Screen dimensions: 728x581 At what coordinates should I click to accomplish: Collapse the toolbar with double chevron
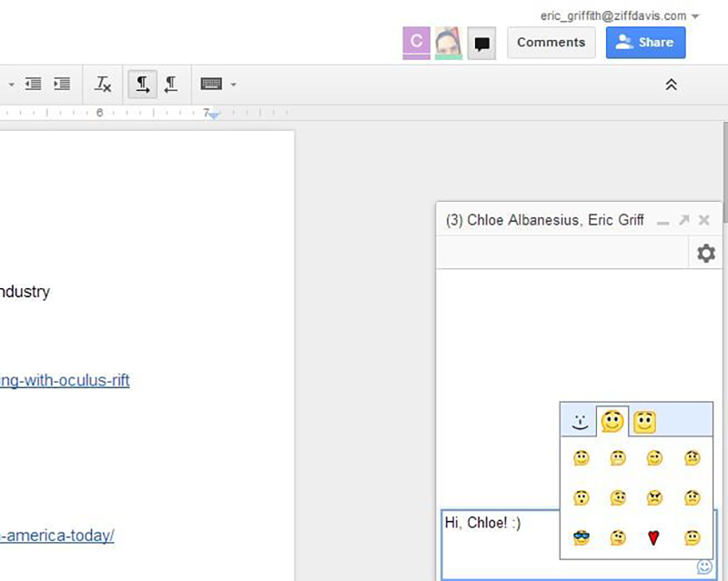(x=671, y=85)
